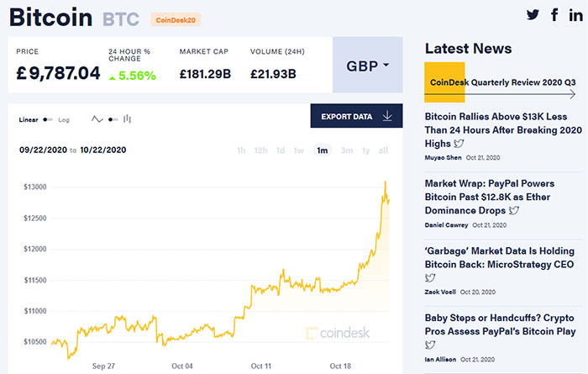The width and height of the screenshot is (588, 374).
Task: Open CoinDesk Quarterly Review 2020 Q3 link
Action: pyautogui.click(x=502, y=82)
